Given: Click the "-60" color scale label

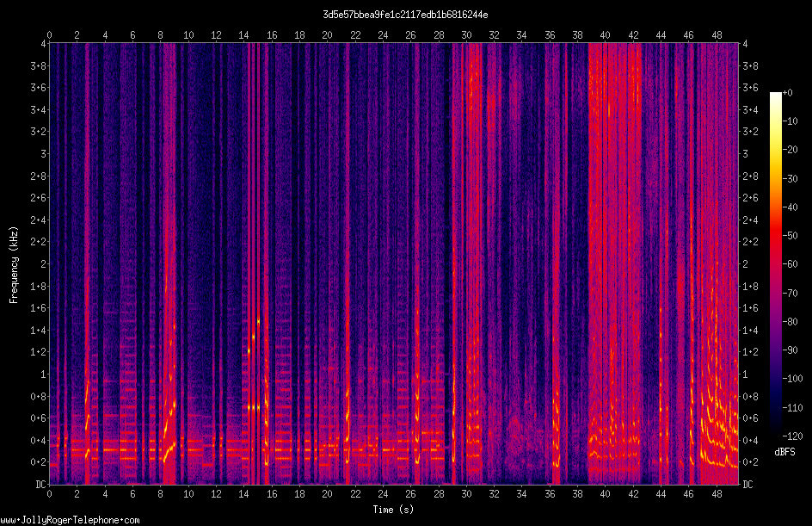Looking at the screenshot, I should coord(790,264).
